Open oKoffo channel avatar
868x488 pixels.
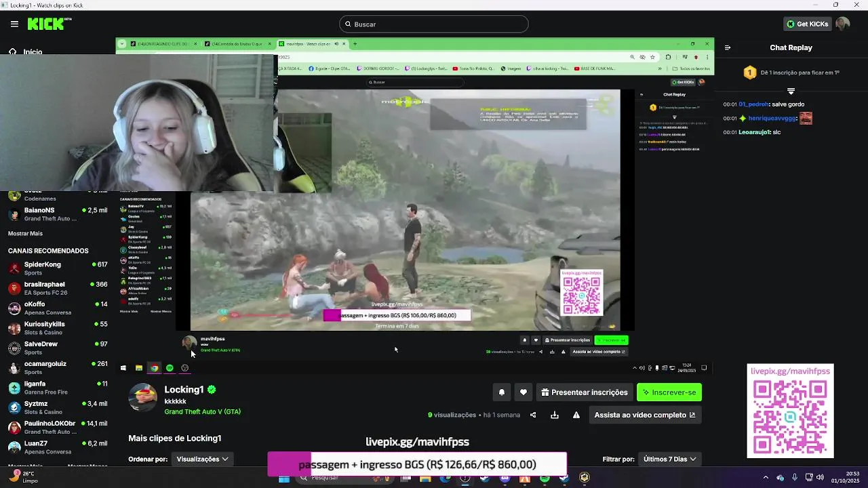point(14,308)
